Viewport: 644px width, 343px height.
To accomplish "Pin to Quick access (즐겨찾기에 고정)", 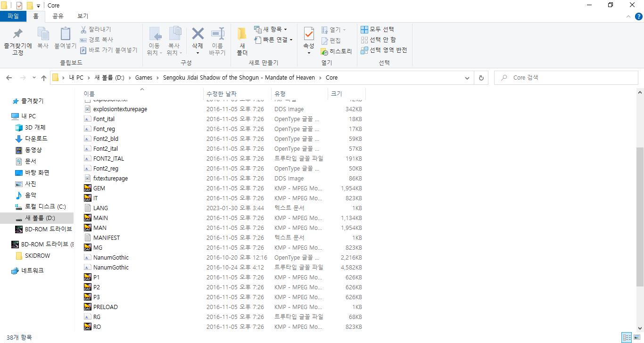I will pos(17,41).
